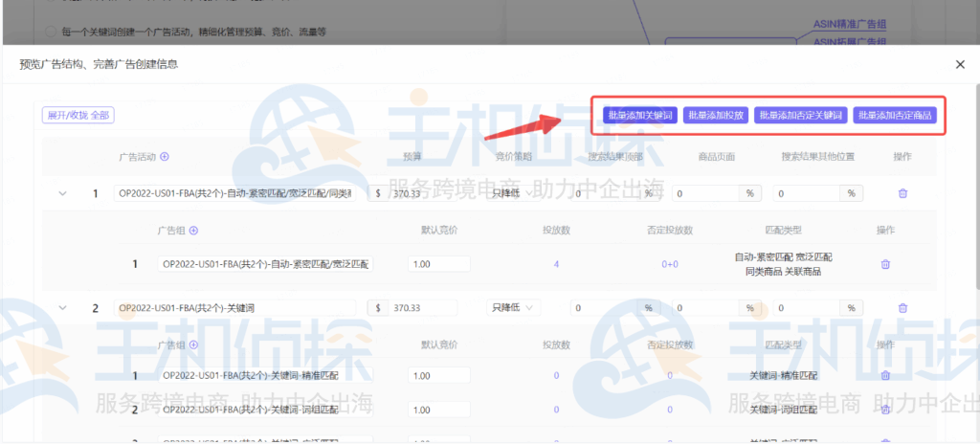Edit 关键词-词组匹配 ad group name field
Image resolution: width=980 pixels, height=444 pixels.
click(265, 410)
